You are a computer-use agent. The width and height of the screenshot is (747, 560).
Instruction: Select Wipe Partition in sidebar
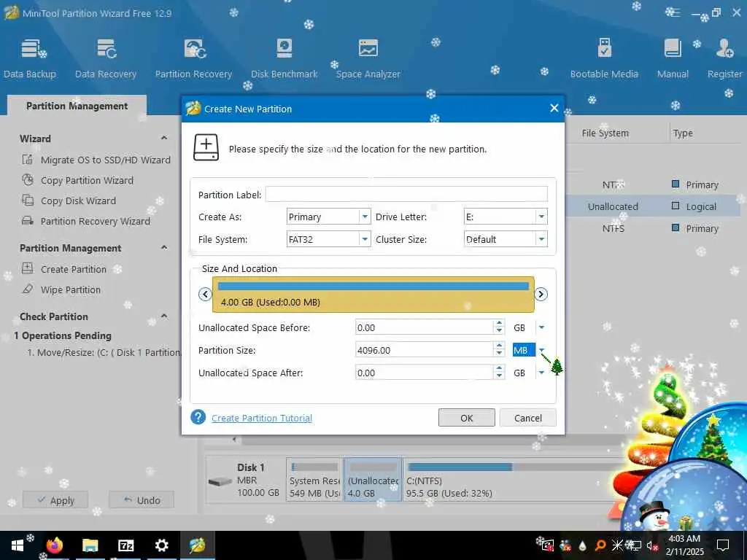(x=71, y=290)
